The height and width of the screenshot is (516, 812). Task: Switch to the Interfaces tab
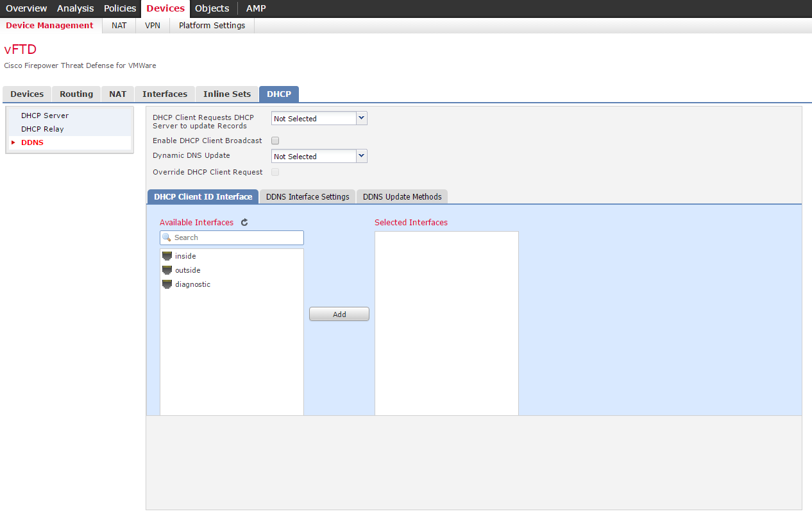click(165, 94)
